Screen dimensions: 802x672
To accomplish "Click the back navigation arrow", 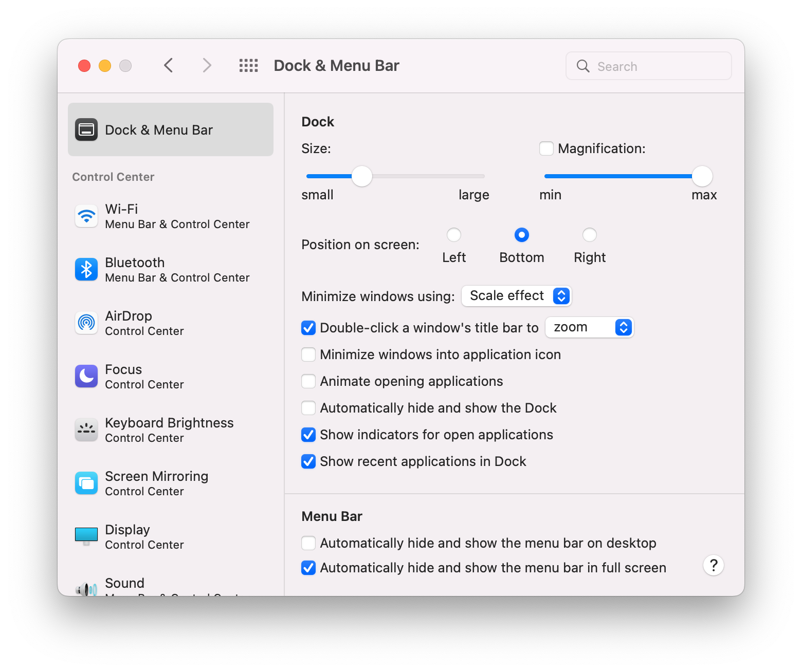I will point(168,65).
